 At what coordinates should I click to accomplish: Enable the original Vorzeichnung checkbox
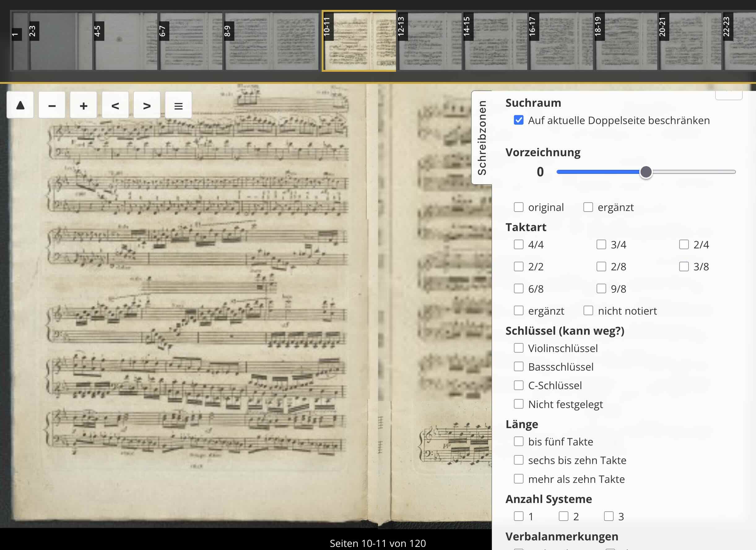click(x=519, y=207)
